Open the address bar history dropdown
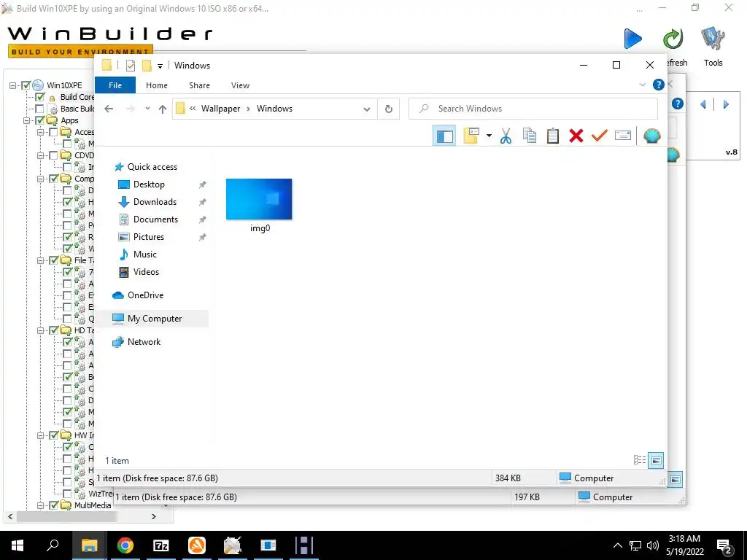The height and width of the screenshot is (560, 747). click(367, 109)
